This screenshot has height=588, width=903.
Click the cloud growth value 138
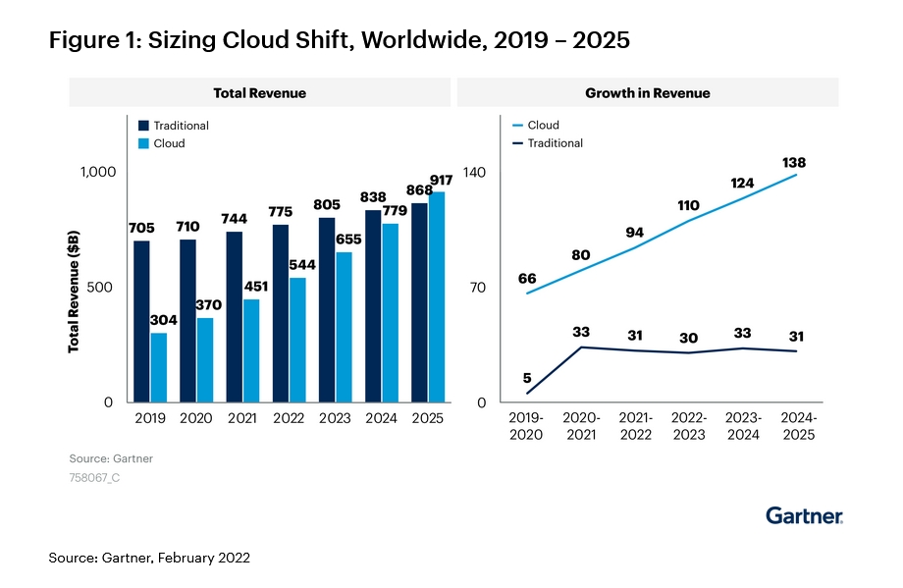[794, 163]
